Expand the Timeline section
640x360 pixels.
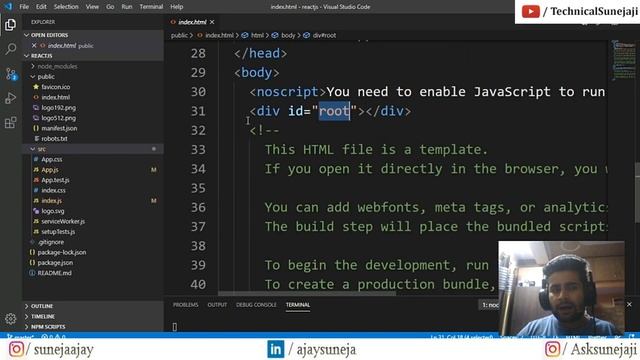[93, 316]
